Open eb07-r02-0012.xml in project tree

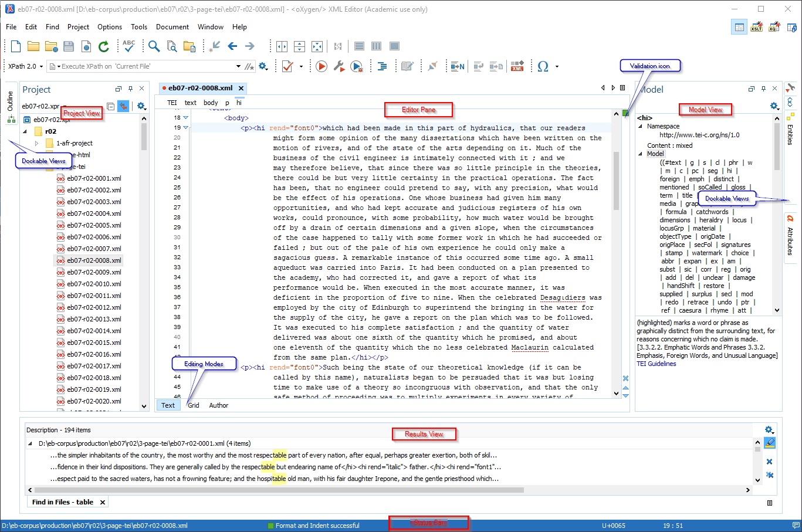coord(94,307)
